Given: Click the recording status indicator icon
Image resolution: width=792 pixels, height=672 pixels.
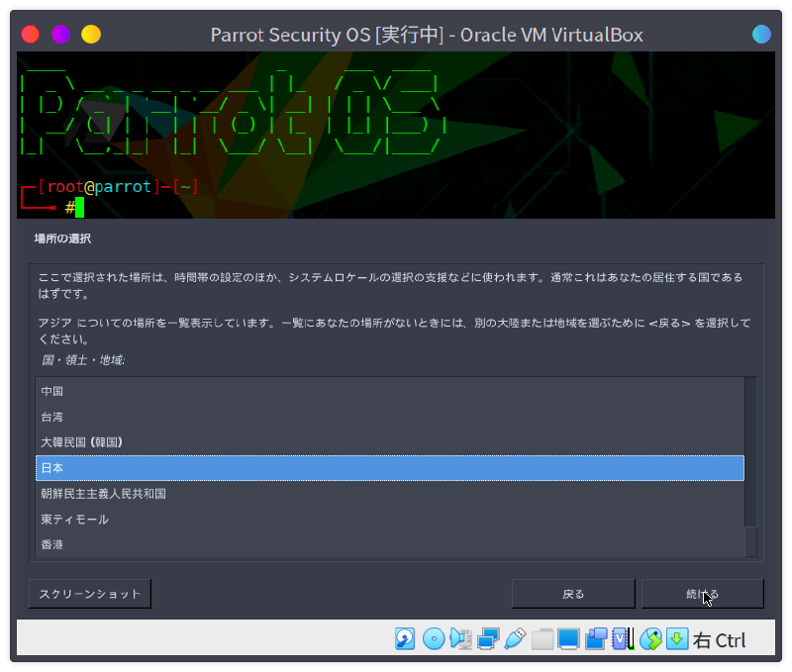Looking at the screenshot, I should pos(595,639).
